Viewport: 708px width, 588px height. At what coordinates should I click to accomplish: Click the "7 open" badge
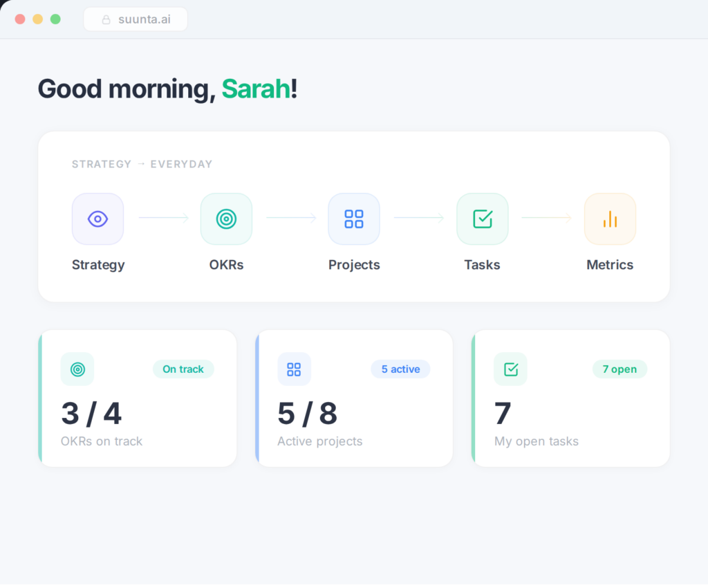coord(619,369)
